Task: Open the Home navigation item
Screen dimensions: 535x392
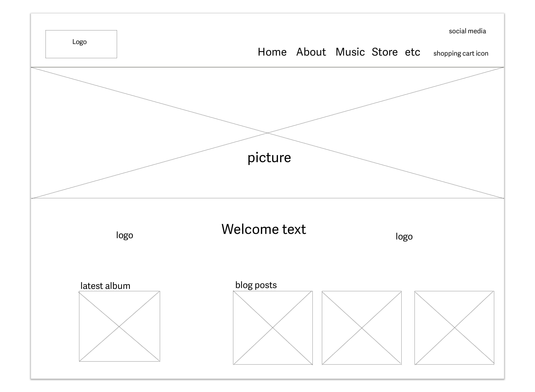Action: click(x=272, y=52)
